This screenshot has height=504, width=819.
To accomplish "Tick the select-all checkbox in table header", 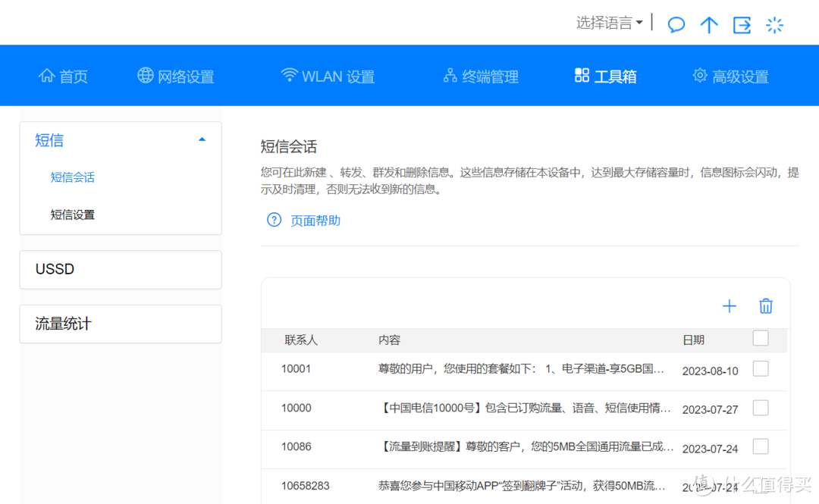I will tap(761, 339).
